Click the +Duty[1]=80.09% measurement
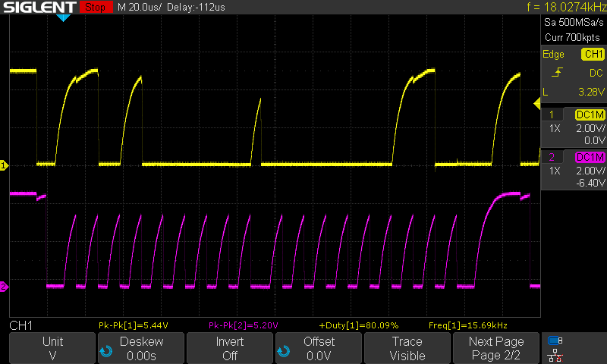This screenshot has height=364, width=607. [x=358, y=325]
